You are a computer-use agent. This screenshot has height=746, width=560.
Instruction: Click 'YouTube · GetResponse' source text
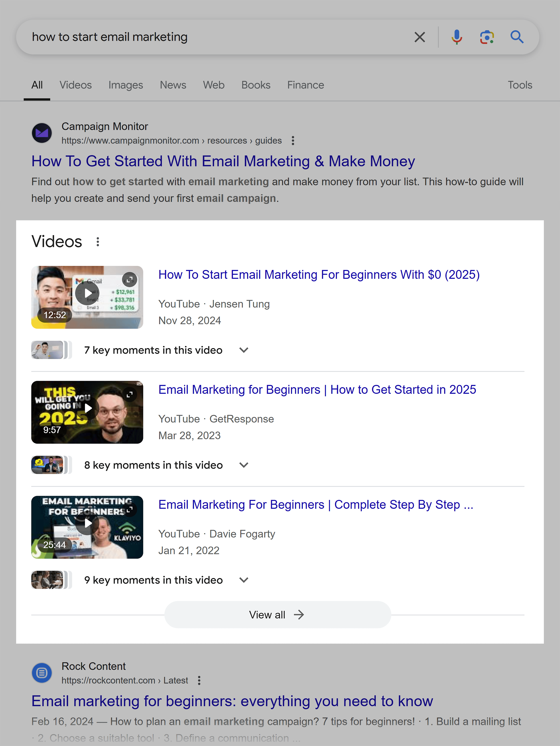point(216,419)
